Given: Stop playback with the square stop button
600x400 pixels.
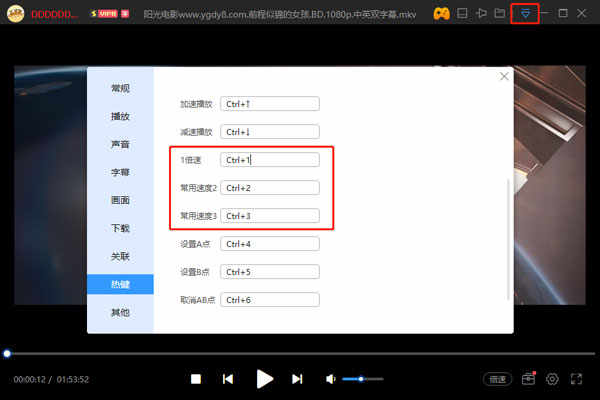Looking at the screenshot, I should click(196, 379).
